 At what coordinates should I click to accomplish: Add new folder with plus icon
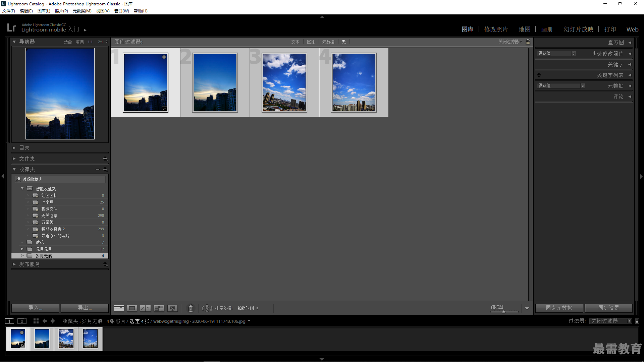(x=105, y=159)
